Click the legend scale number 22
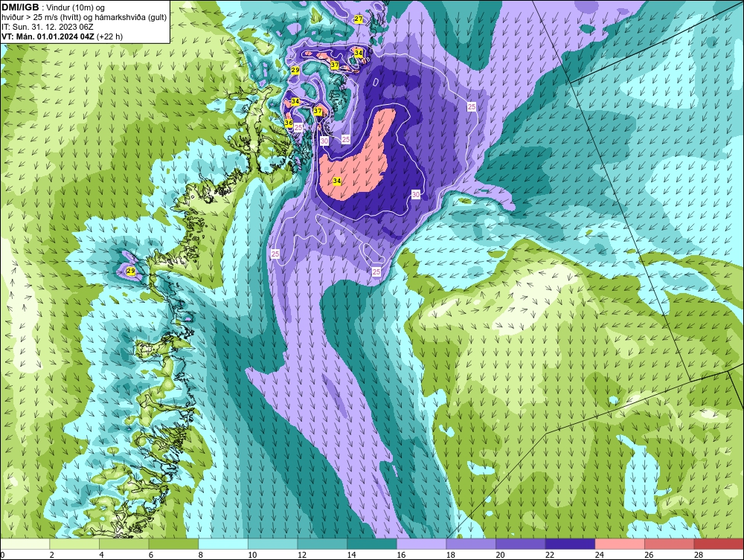The width and height of the screenshot is (744, 560). (x=550, y=555)
